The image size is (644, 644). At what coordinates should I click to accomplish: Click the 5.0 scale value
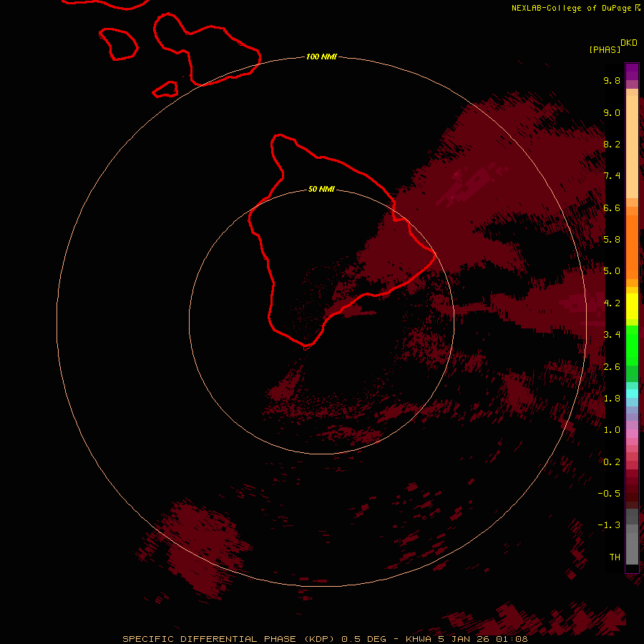click(x=612, y=271)
